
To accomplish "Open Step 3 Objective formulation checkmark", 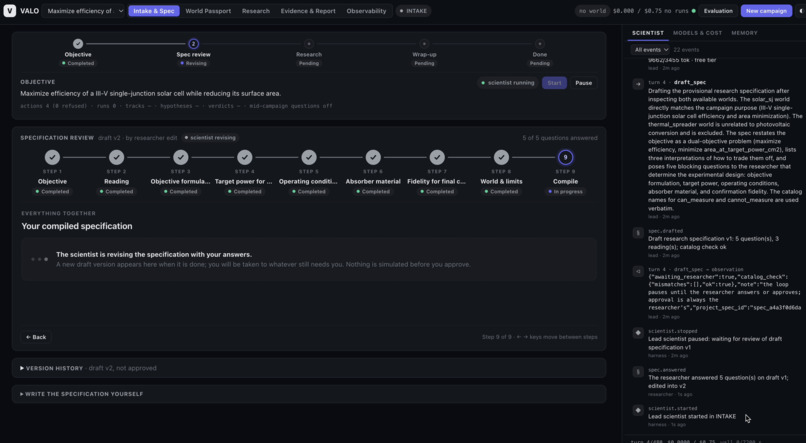I will coord(180,157).
